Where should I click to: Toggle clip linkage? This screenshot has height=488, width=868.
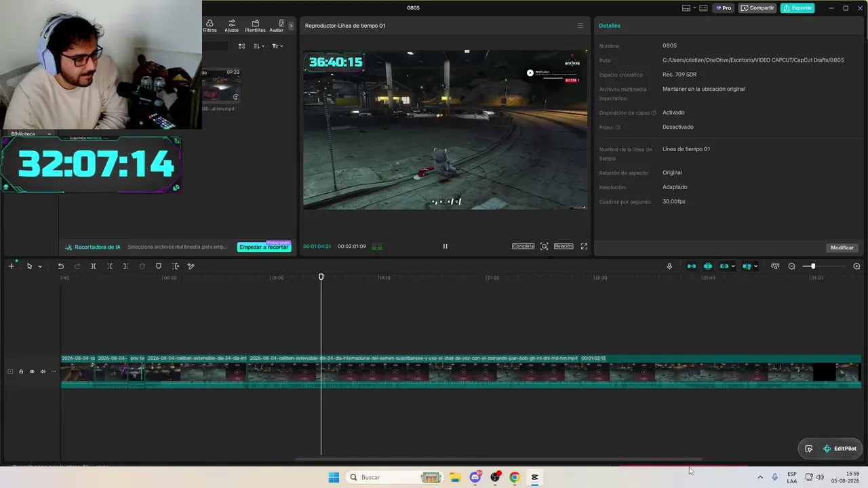tap(724, 266)
